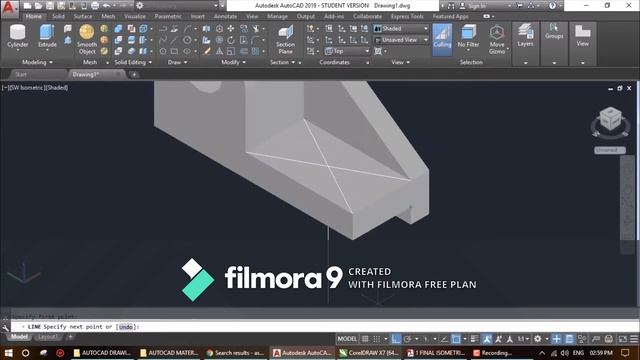This screenshot has height=360, width=640.
Task: Choose the Smooth Object mesh tool
Action: point(87,39)
